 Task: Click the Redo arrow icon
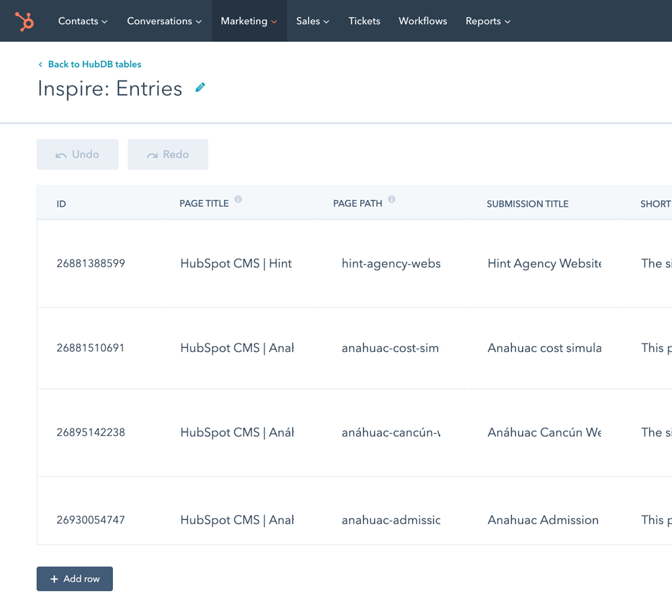tap(152, 155)
